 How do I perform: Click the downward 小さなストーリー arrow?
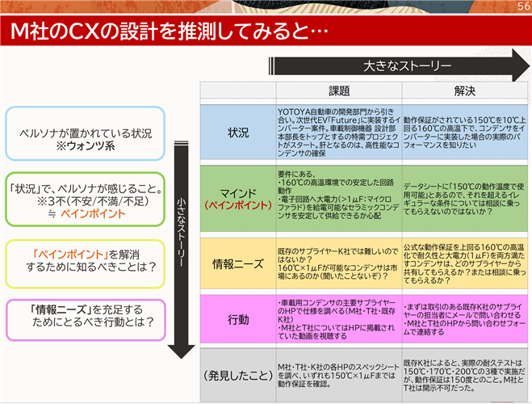pos(182,260)
